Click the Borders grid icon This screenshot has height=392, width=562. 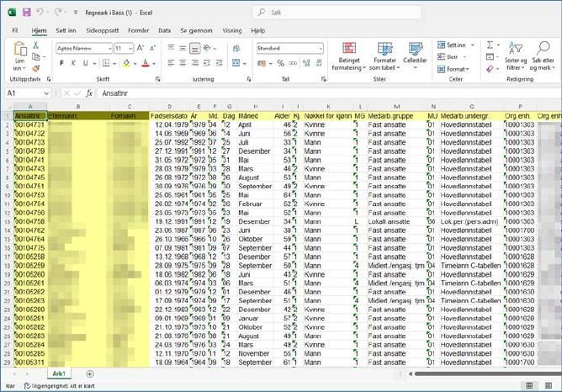[106, 63]
